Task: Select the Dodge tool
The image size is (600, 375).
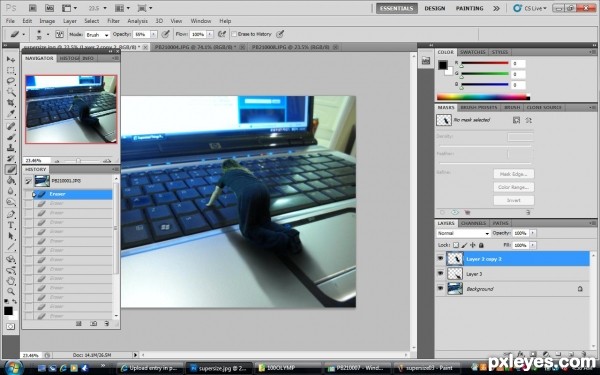Action: click(x=11, y=202)
